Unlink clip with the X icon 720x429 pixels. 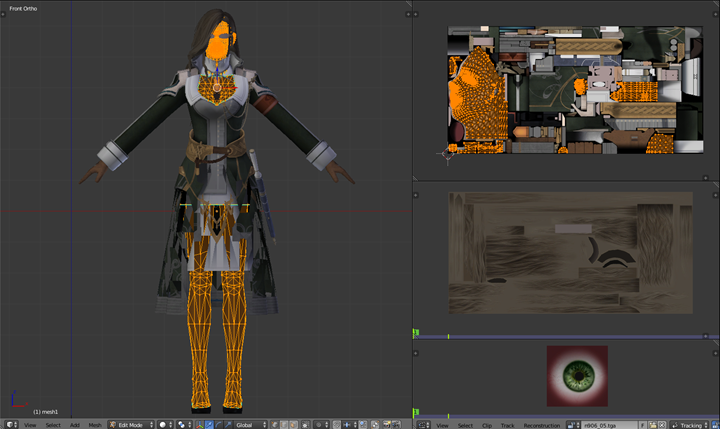click(x=662, y=424)
